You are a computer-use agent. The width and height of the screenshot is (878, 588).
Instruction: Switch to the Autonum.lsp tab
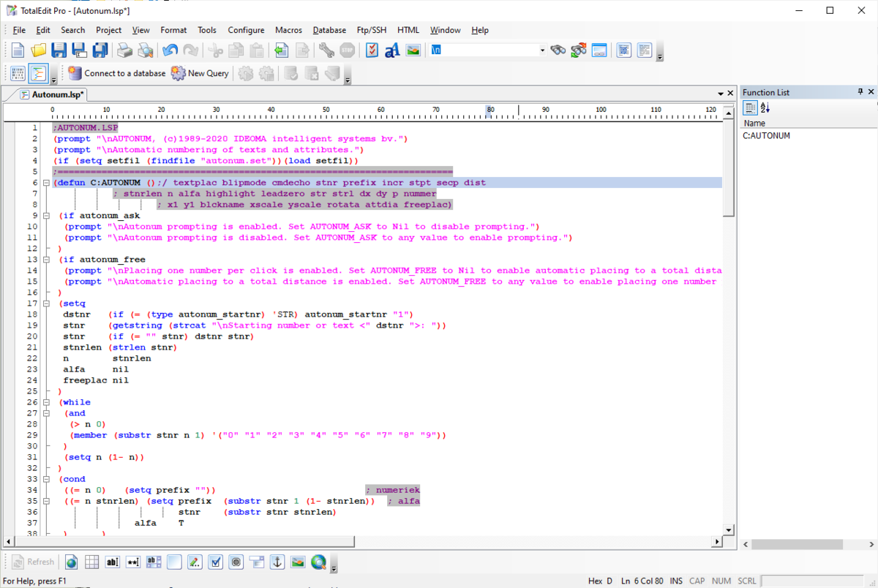coord(57,94)
